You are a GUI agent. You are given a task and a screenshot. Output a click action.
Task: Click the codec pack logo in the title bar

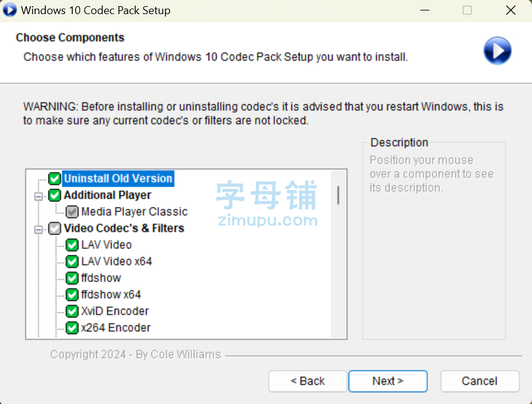[x=9, y=10]
